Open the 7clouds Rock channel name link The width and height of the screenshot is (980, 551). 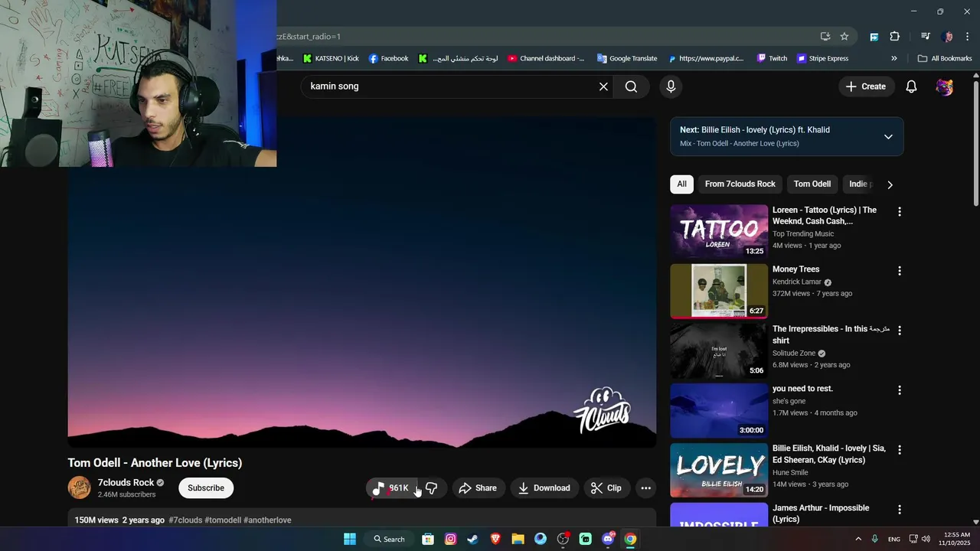126,483
